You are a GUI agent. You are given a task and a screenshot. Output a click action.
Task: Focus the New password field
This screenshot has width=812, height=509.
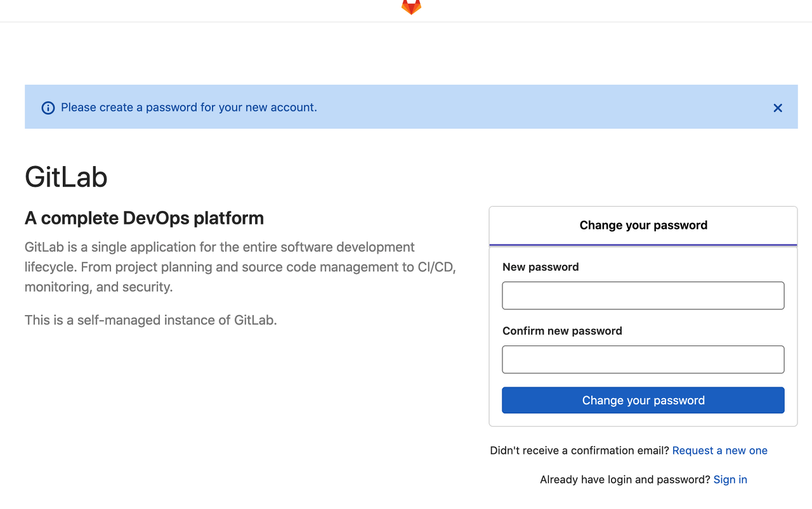point(643,295)
